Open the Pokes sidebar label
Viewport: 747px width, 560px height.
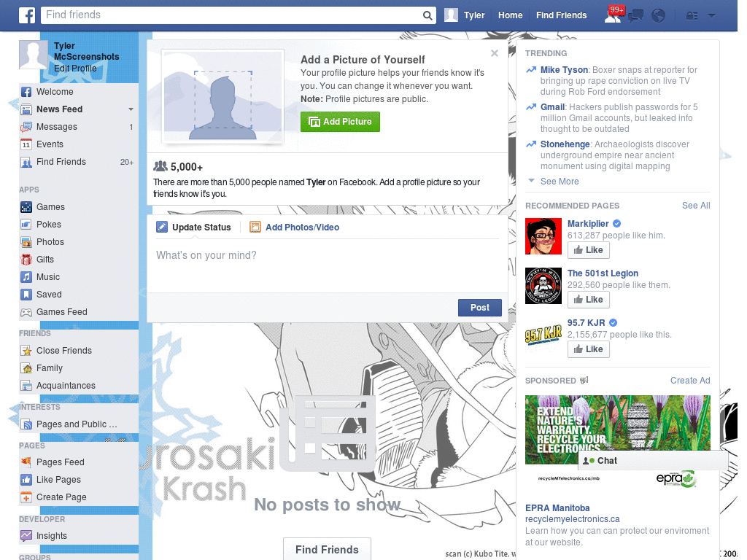pyautogui.click(x=49, y=225)
